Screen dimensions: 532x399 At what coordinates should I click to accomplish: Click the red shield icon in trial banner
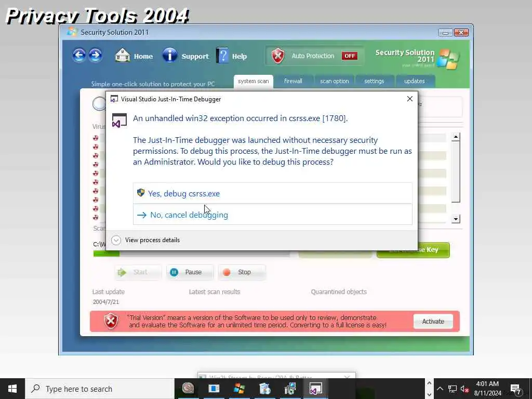111,321
